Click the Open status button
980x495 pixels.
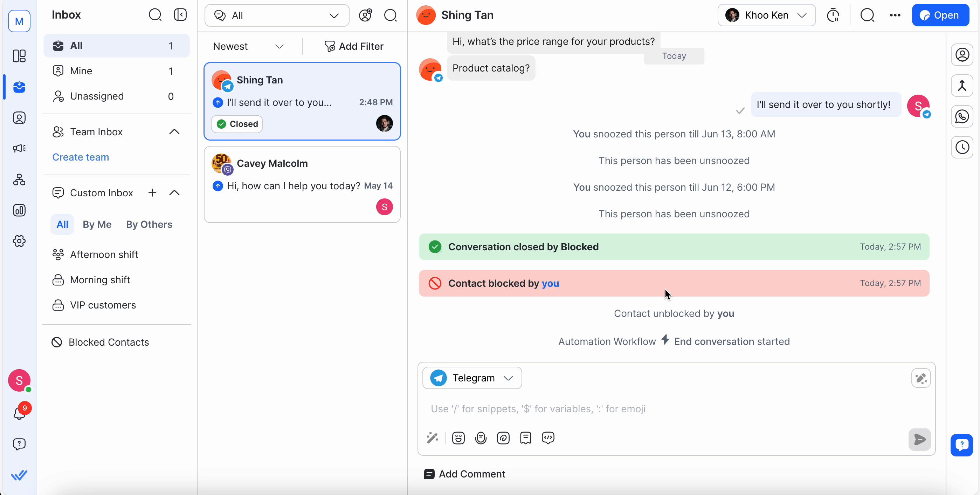click(x=940, y=15)
